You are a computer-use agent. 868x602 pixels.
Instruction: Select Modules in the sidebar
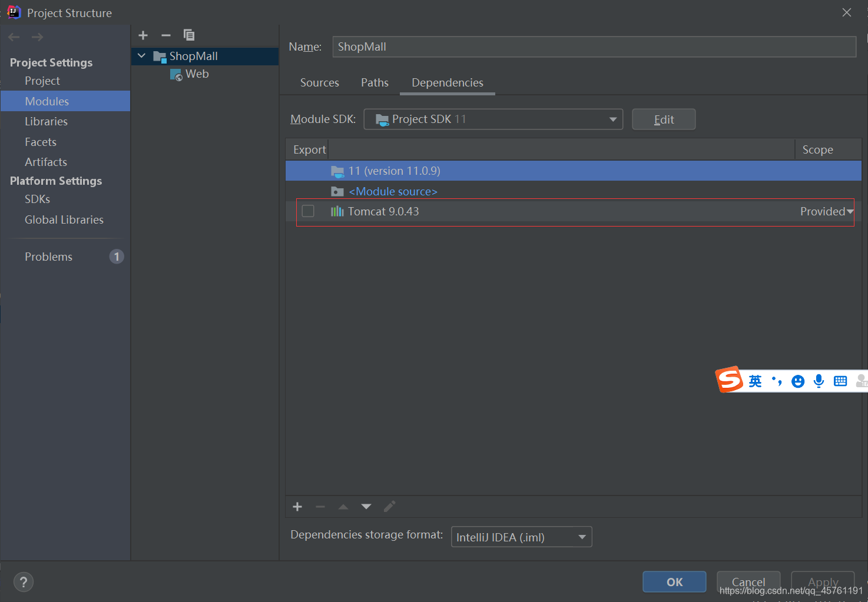point(65,101)
